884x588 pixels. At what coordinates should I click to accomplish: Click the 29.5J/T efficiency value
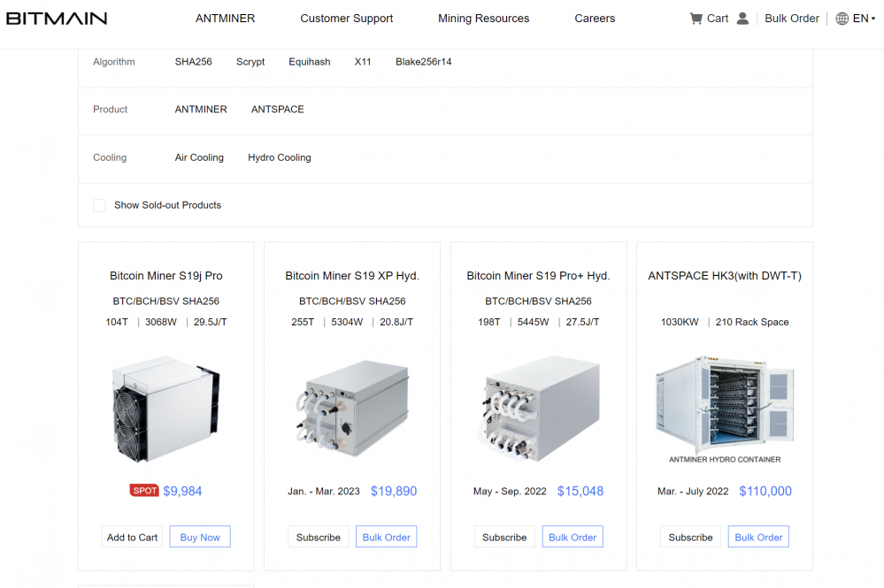click(x=211, y=322)
